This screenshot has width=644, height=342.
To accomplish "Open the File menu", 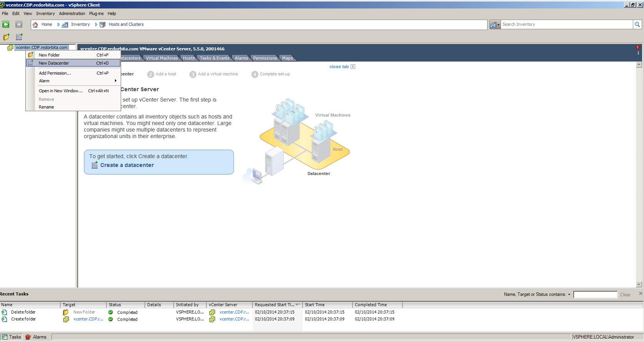I will point(5,13).
